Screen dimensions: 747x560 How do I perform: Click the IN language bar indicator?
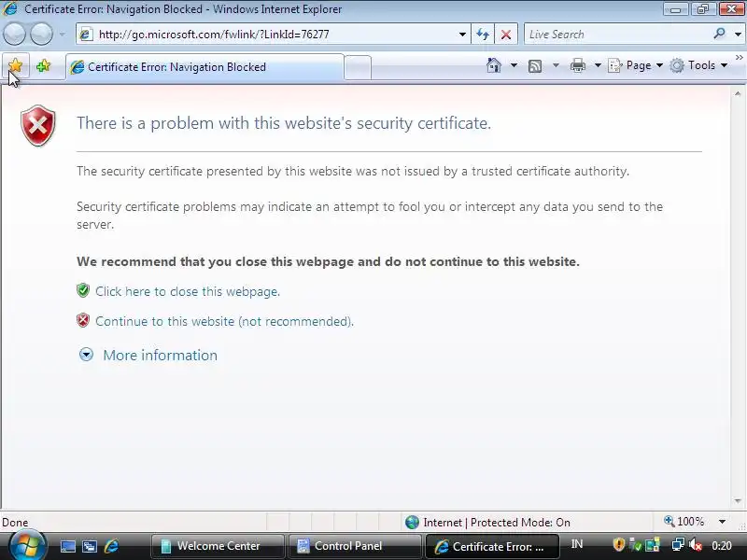coord(577,544)
